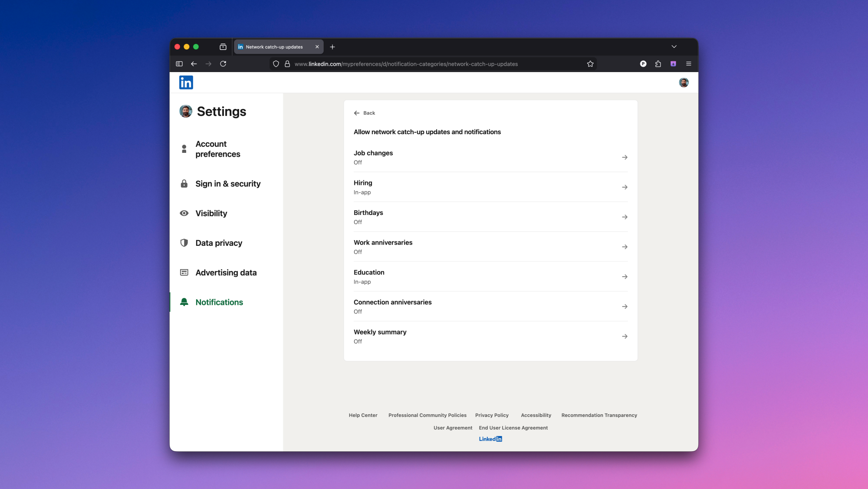Viewport: 868px width, 489px height.
Task: Open profile avatar menu top right
Action: point(684,83)
